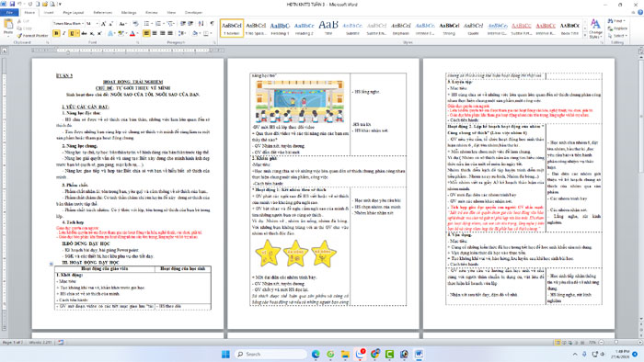This screenshot has height=362, width=644.
Task: Click the Save icon in Quick Access Toolbar
Action: (12, 4)
